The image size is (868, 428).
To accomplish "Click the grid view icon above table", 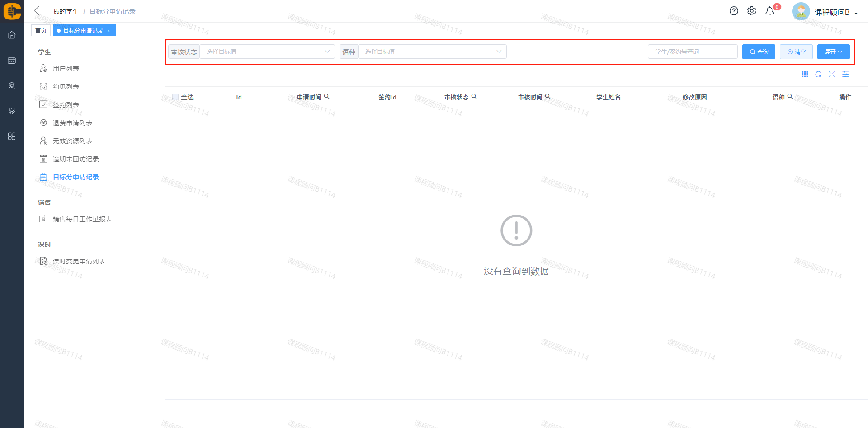I will tap(805, 75).
